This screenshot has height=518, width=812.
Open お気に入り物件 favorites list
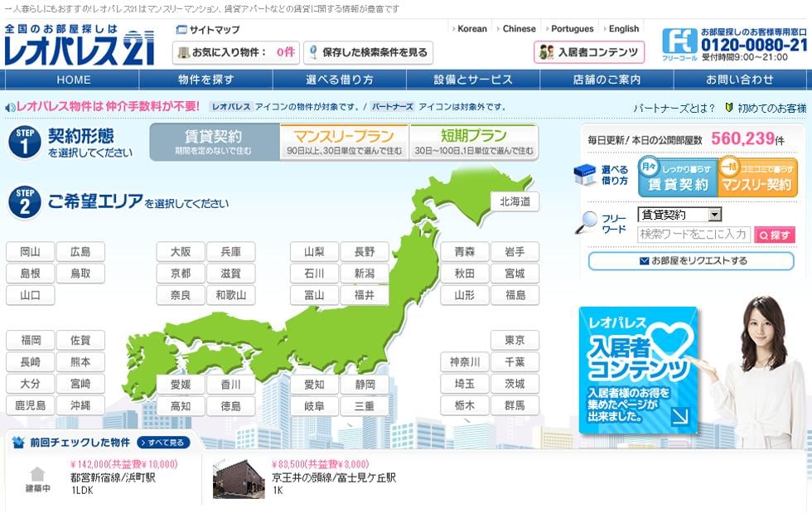coord(234,53)
